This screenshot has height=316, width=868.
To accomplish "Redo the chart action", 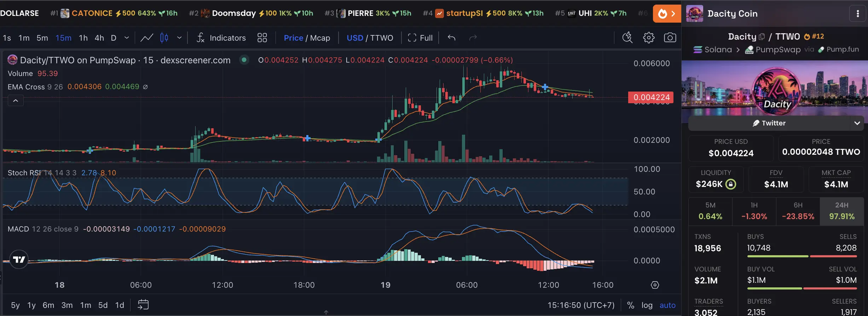I will pyautogui.click(x=473, y=38).
